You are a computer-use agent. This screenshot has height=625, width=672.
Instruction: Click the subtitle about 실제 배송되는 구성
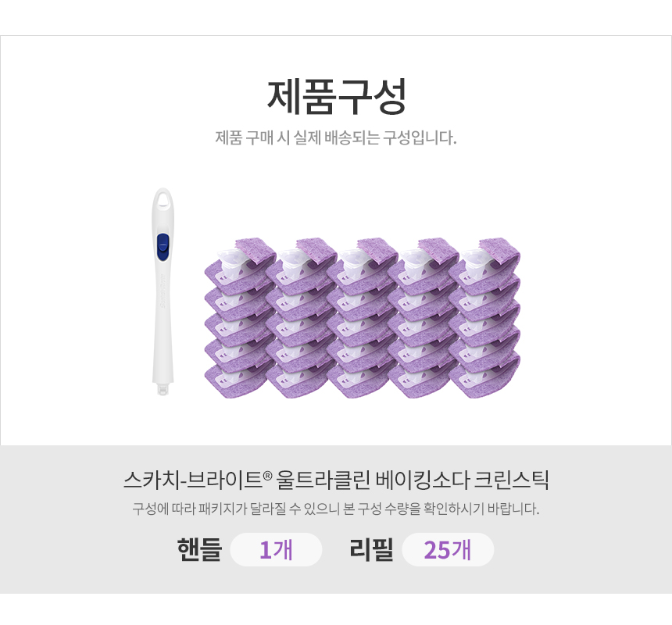336,137
